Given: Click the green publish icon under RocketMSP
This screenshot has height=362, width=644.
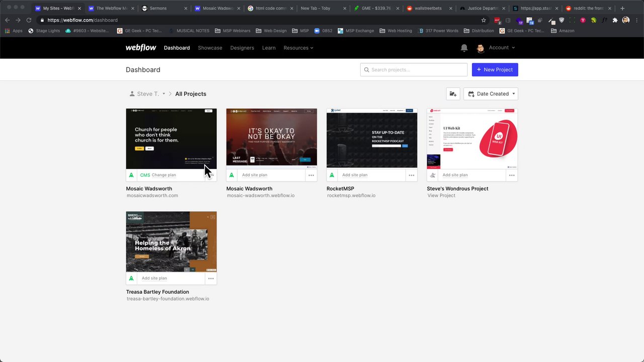Looking at the screenshot, I should [332, 175].
